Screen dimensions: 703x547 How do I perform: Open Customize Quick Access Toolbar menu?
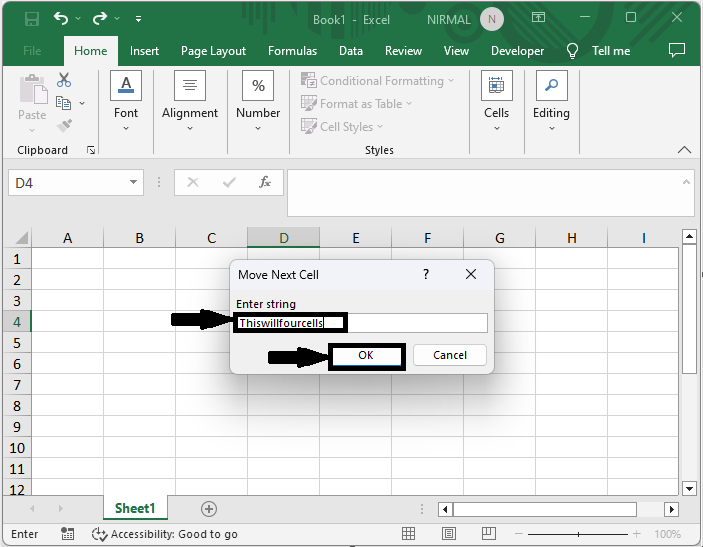pos(139,19)
